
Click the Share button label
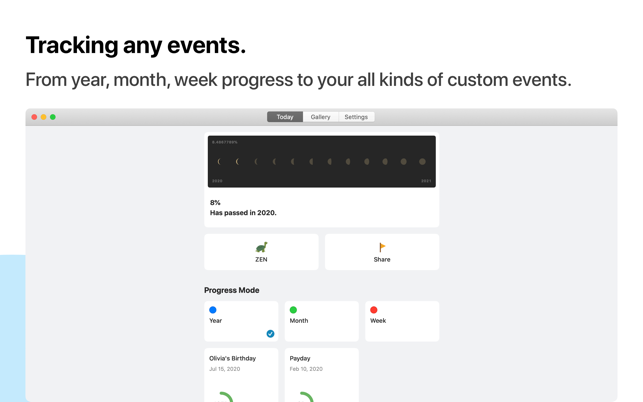tap(382, 260)
